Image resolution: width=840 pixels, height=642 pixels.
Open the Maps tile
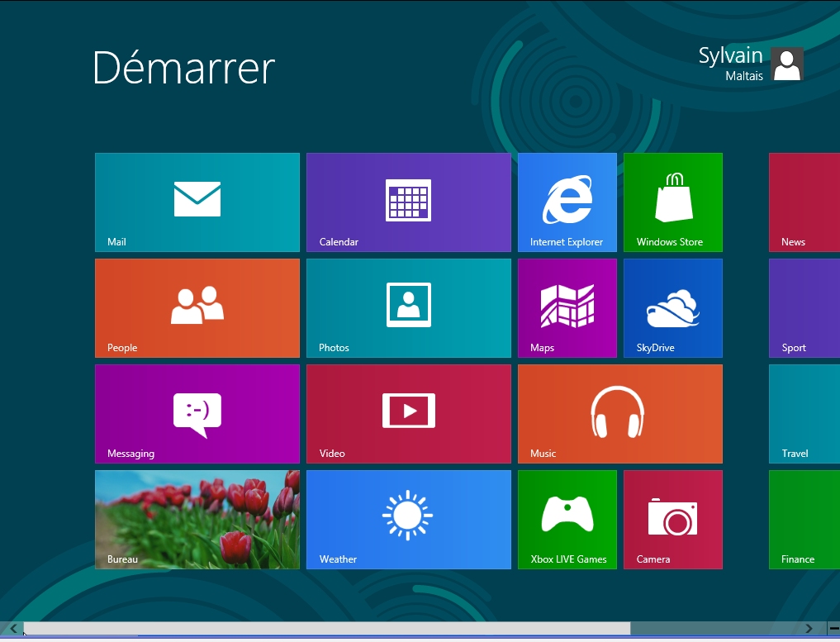coord(567,308)
